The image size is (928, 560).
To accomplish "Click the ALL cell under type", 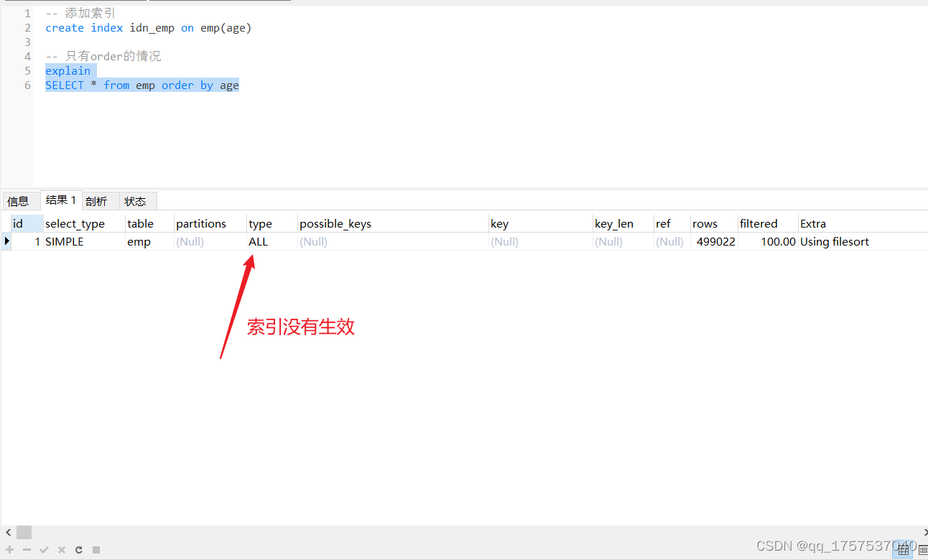I will point(272,242).
